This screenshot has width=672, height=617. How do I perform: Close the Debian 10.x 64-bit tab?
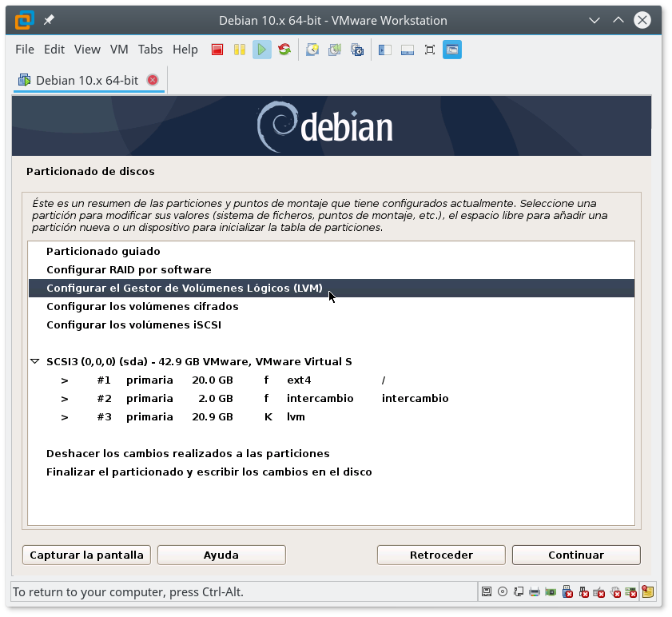point(153,80)
